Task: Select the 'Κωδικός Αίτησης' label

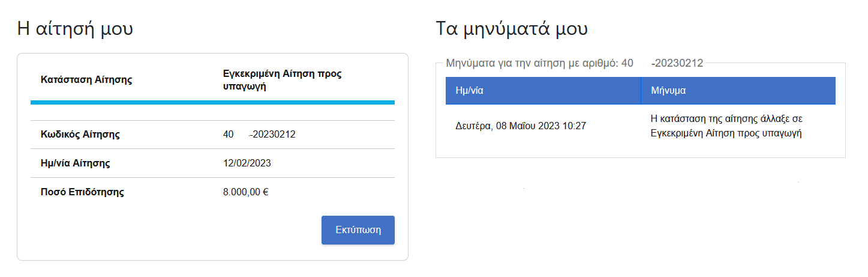Action: pyautogui.click(x=80, y=135)
